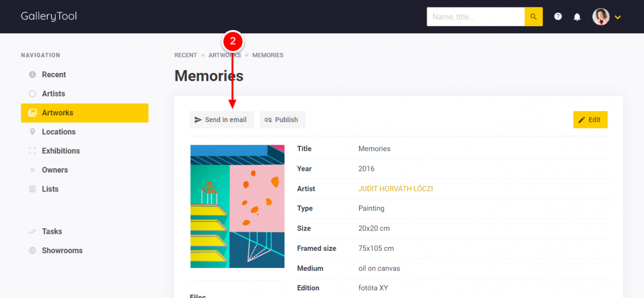
Task: Open the notifications bell
Action: click(577, 17)
